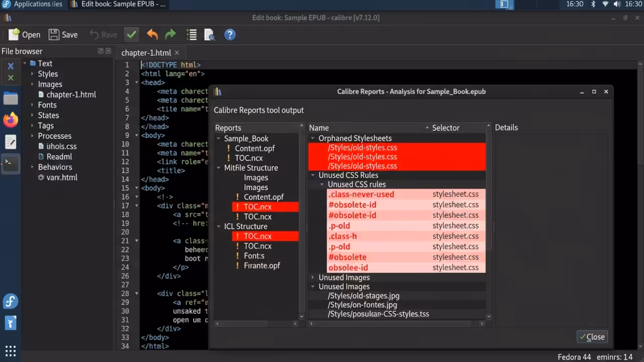Screen dimensions: 644x362
Task: Close the File browser panel
Action: (108, 51)
